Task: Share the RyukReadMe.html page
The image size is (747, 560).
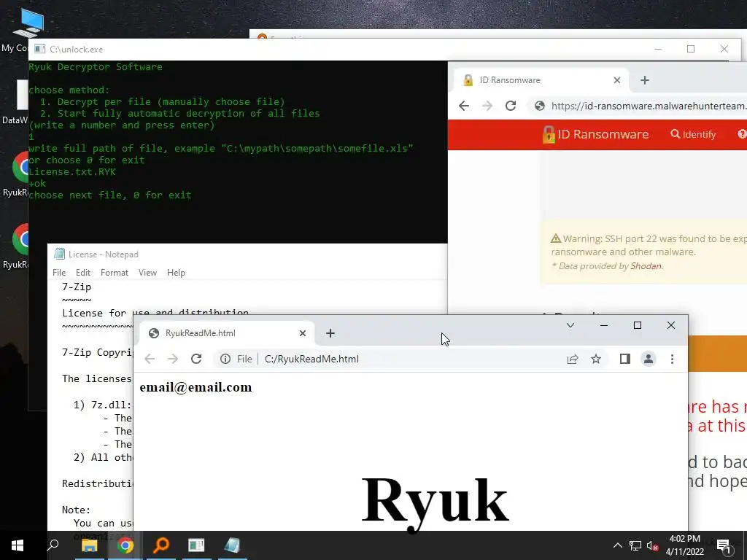Action: coord(573,359)
